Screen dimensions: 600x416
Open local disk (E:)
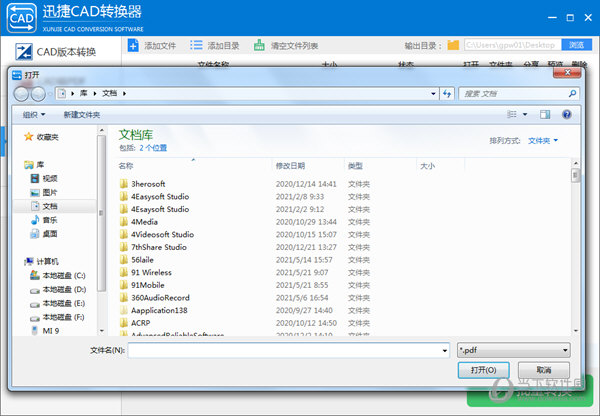58,303
